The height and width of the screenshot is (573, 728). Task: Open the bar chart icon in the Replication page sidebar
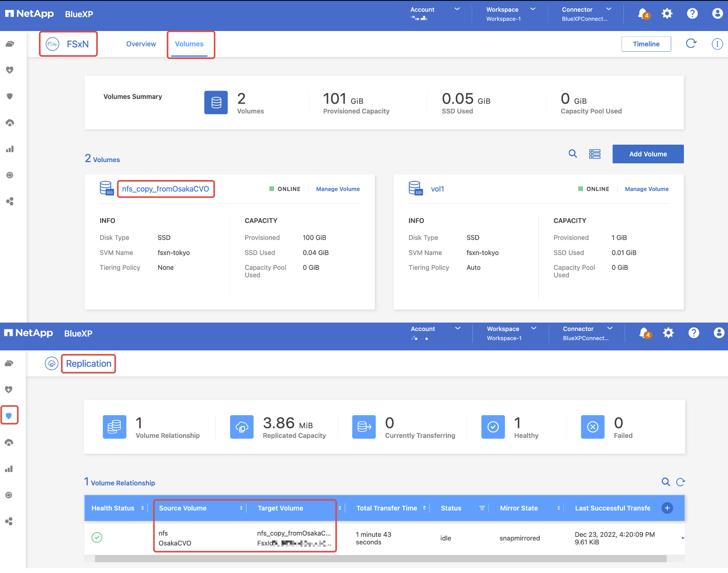coord(9,469)
